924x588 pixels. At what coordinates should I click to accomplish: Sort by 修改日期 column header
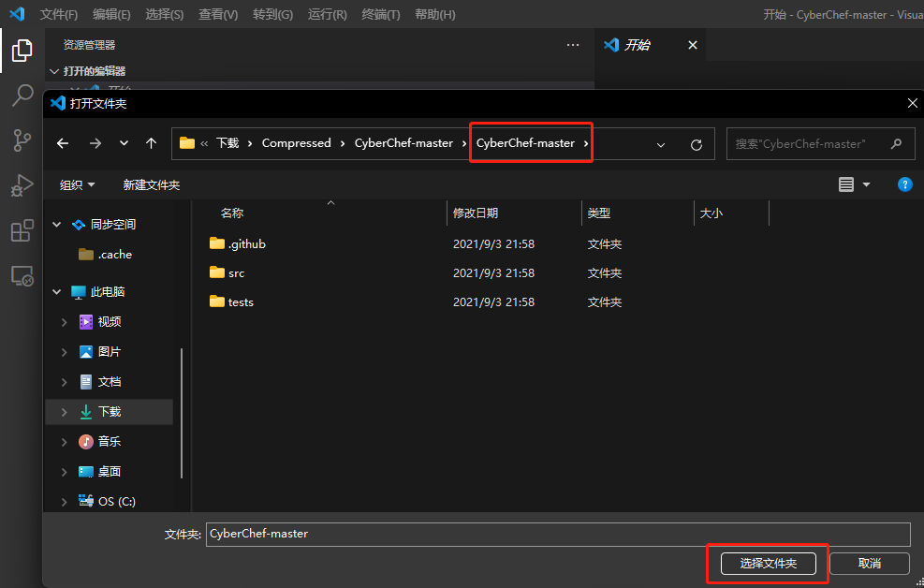click(476, 213)
